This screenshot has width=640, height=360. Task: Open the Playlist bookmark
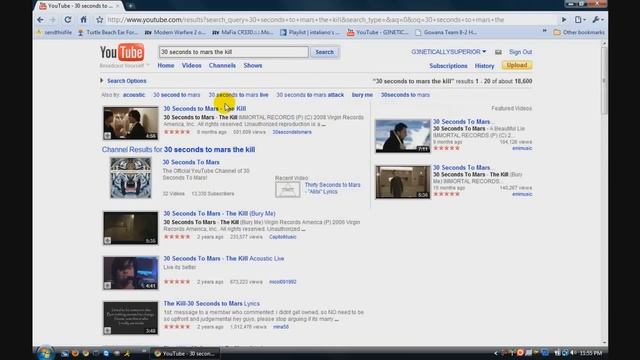[x=310, y=32]
